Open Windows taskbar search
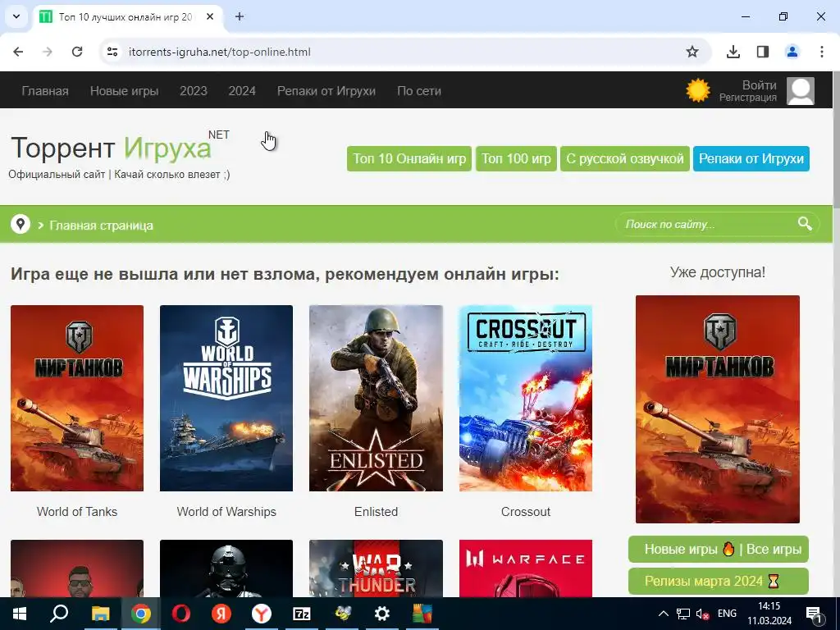 click(59, 614)
